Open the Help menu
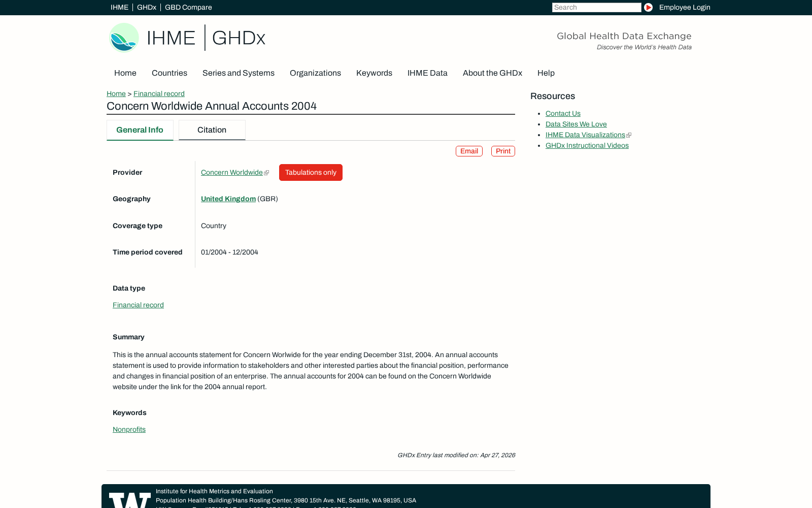Image resolution: width=812 pixels, height=508 pixels. point(546,73)
